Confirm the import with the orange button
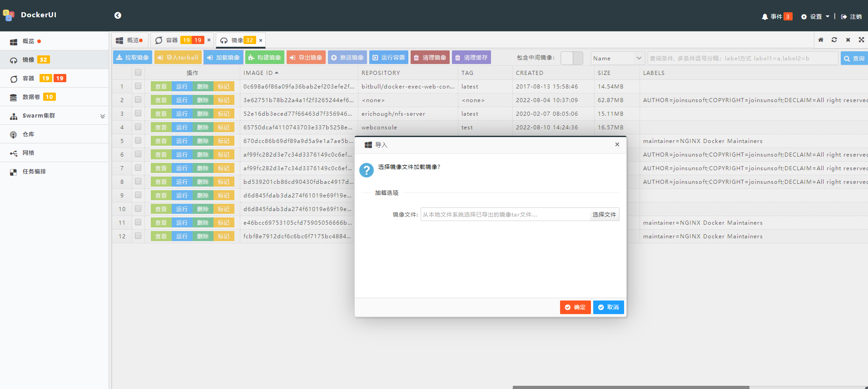This screenshot has width=868, height=389. point(575,307)
